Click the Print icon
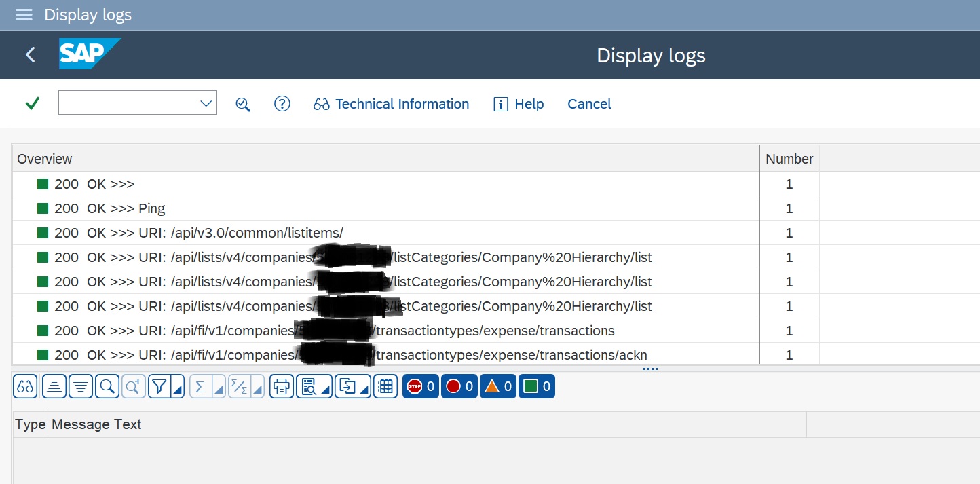 281,387
